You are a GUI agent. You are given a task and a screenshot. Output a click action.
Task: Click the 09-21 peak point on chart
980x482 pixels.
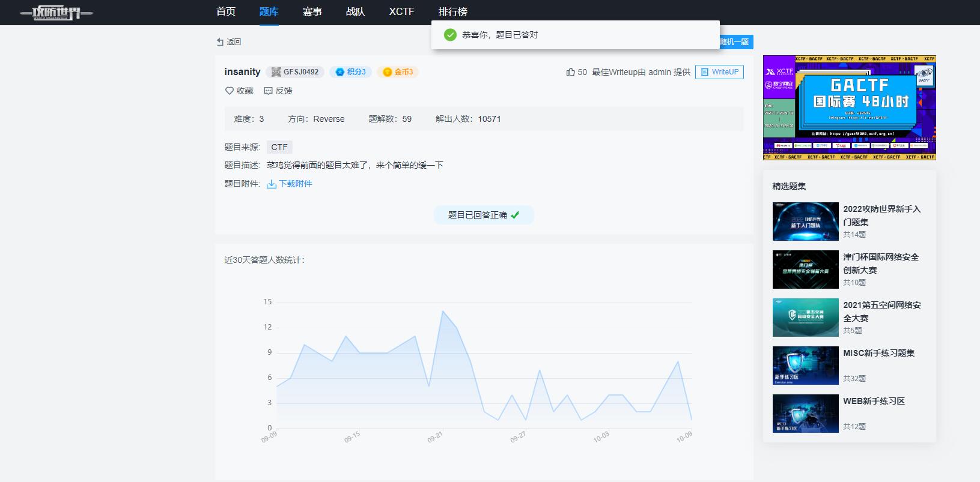coord(443,311)
